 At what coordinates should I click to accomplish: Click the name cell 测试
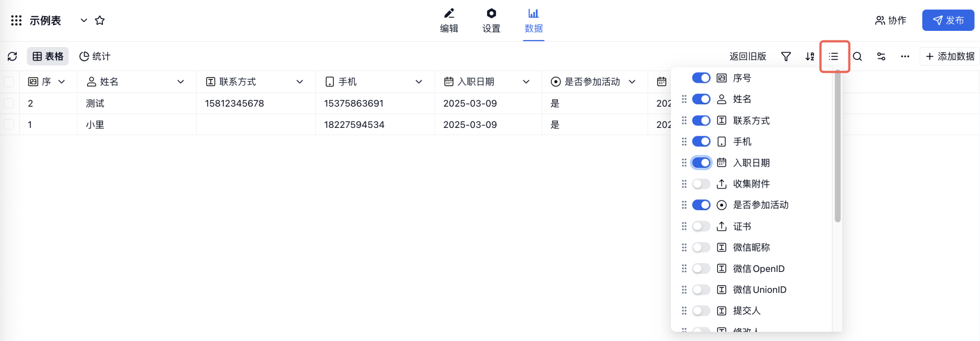(x=137, y=103)
